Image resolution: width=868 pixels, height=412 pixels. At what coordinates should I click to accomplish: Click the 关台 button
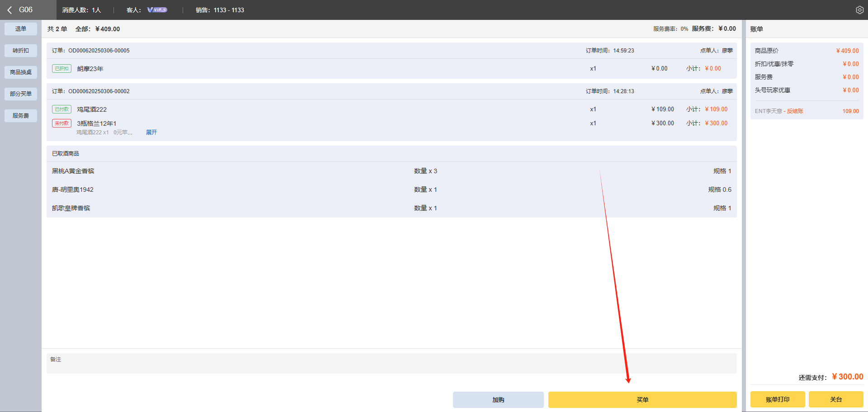[x=836, y=399]
